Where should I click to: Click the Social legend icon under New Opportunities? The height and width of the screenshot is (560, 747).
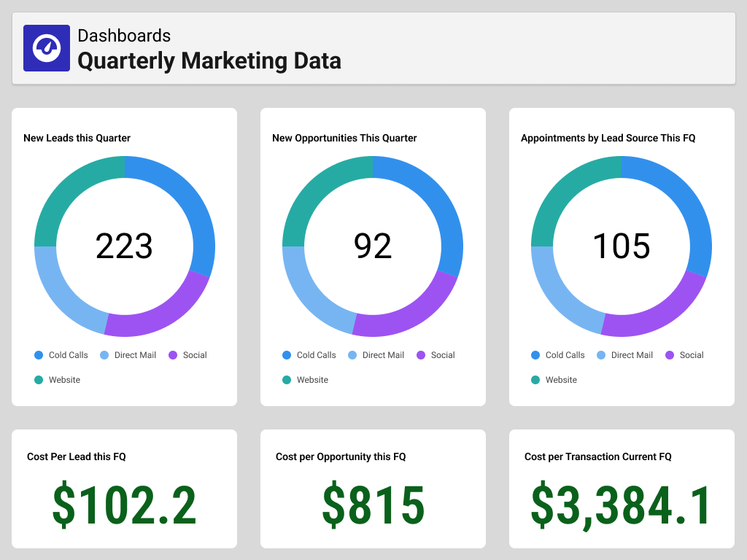click(420, 355)
